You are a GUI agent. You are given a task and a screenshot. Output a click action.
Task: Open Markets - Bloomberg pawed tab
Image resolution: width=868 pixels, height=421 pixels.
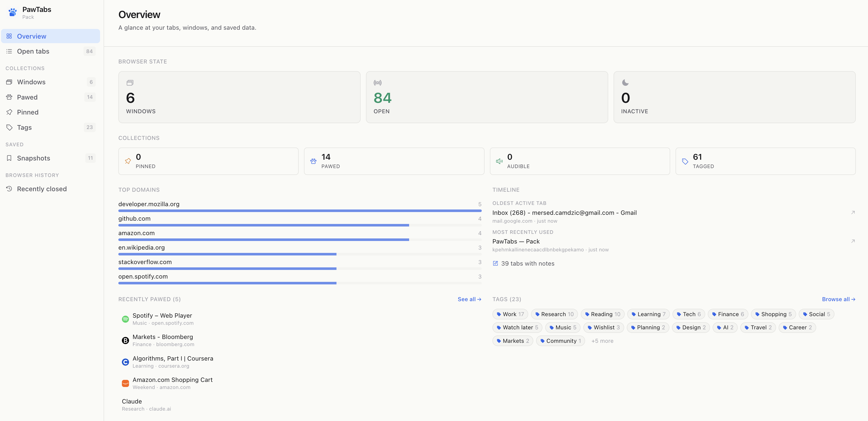point(300,341)
